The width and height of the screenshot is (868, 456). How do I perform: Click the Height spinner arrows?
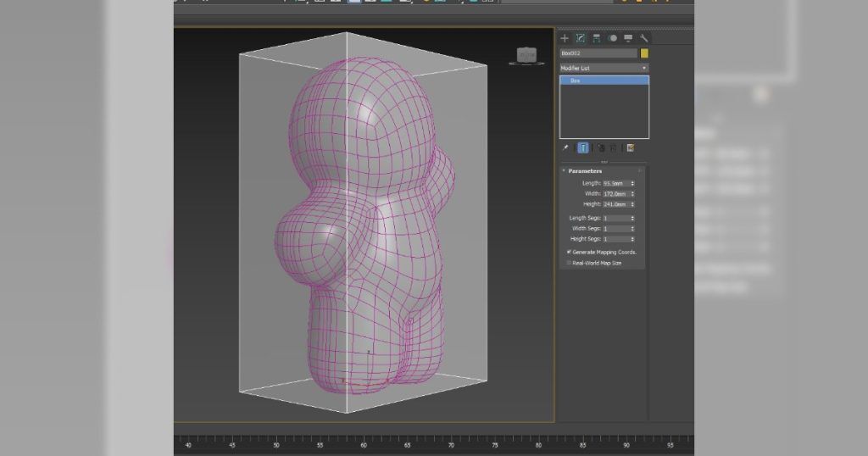click(632, 204)
